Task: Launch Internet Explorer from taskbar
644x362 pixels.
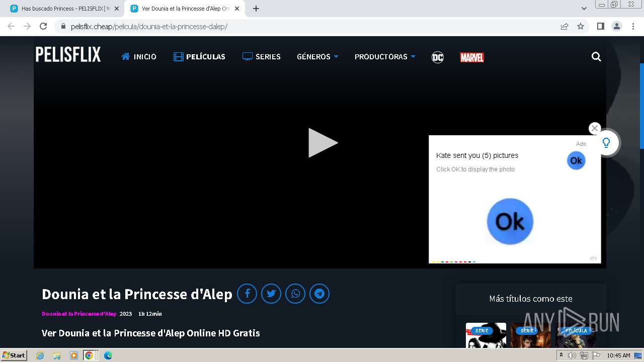Action: (40, 355)
